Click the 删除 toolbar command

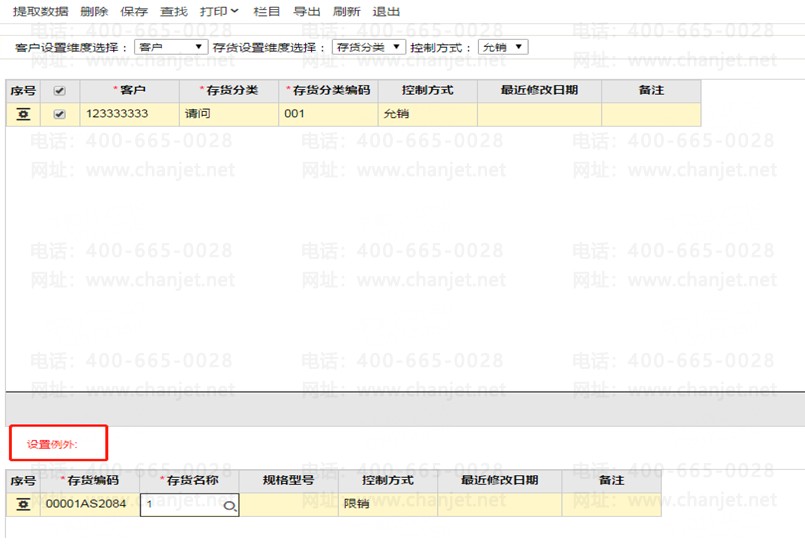tap(94, 11)
